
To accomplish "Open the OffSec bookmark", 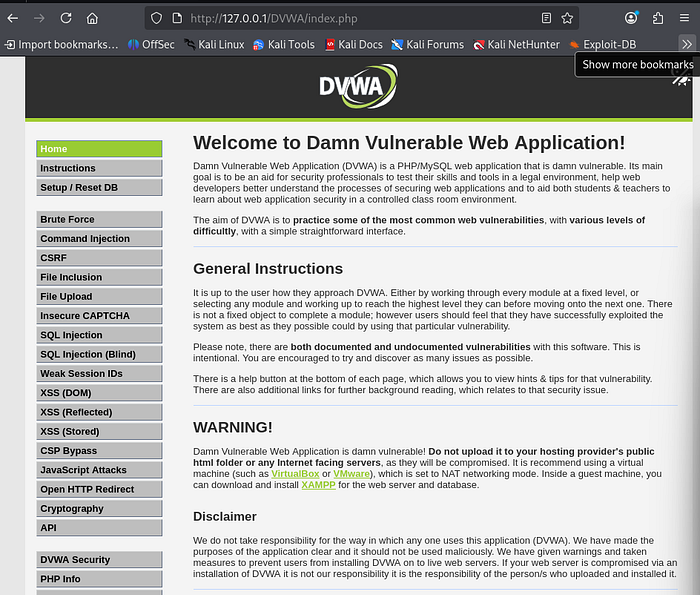I will click(x=151, y=45).
